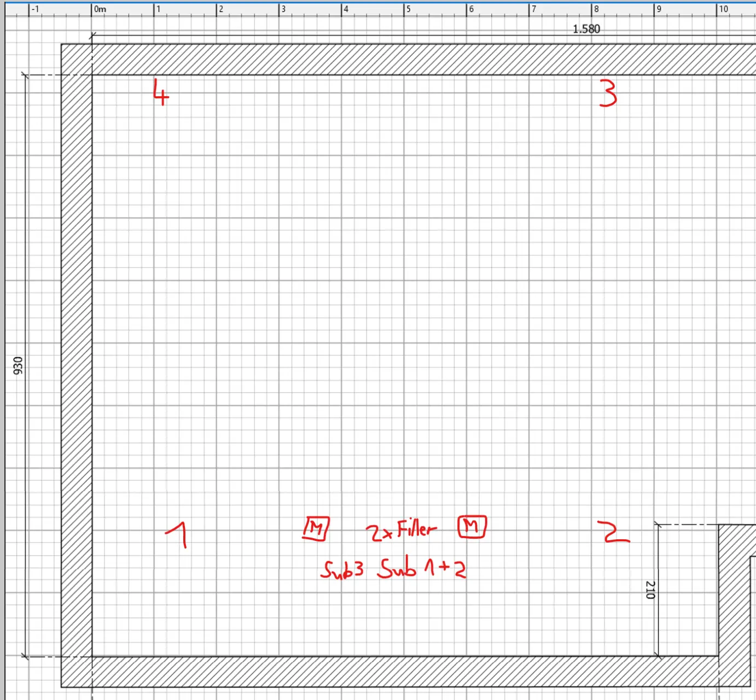Select the red number 2 annotation
The height and width of the screenshot is (700, 756).
pos(615,533)
